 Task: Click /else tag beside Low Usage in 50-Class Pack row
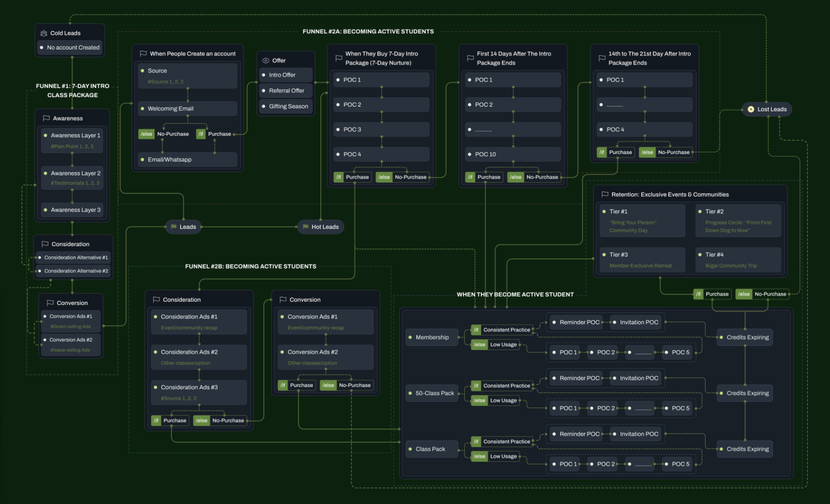(x=479, y=401)
